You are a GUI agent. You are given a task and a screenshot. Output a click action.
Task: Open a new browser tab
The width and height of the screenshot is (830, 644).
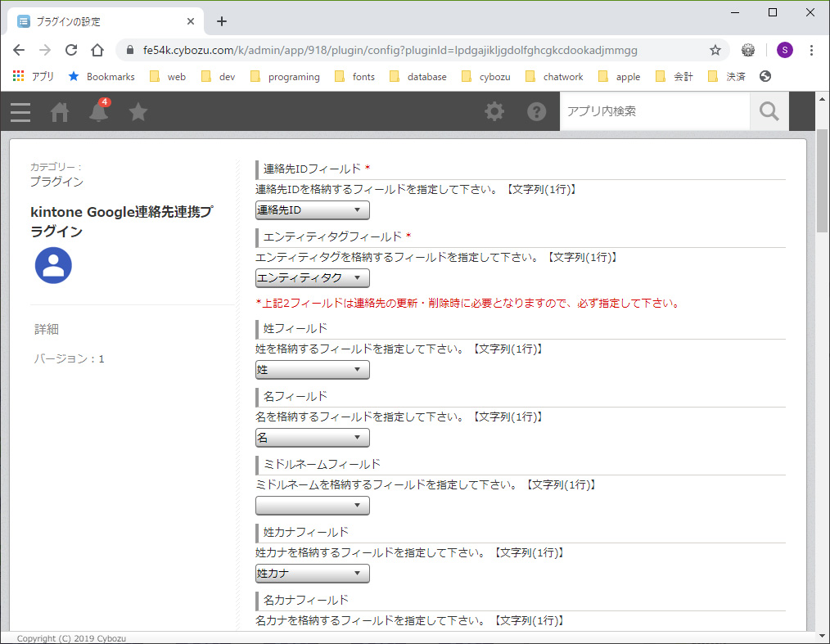[x=222, y=21]
